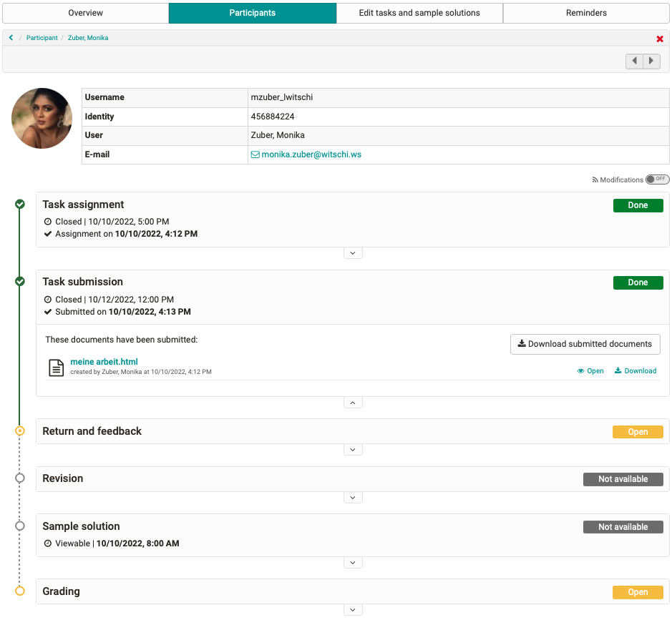Open the meine arbeit.html link

point(103,361)
